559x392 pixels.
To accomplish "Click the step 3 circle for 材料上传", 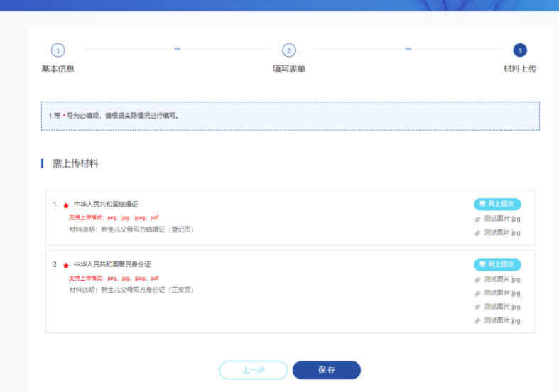I will [x=519, y=50].
